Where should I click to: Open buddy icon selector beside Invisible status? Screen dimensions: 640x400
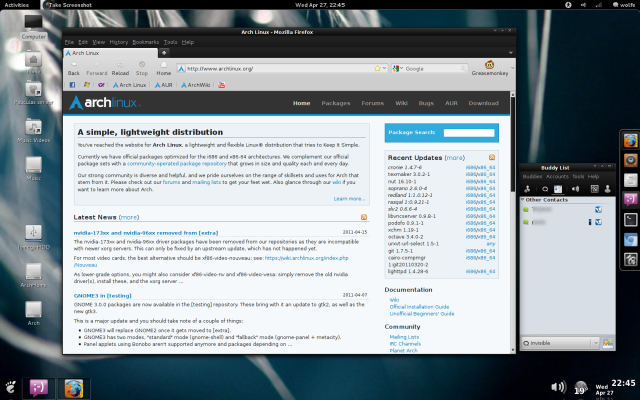click(x=608, y=343)
